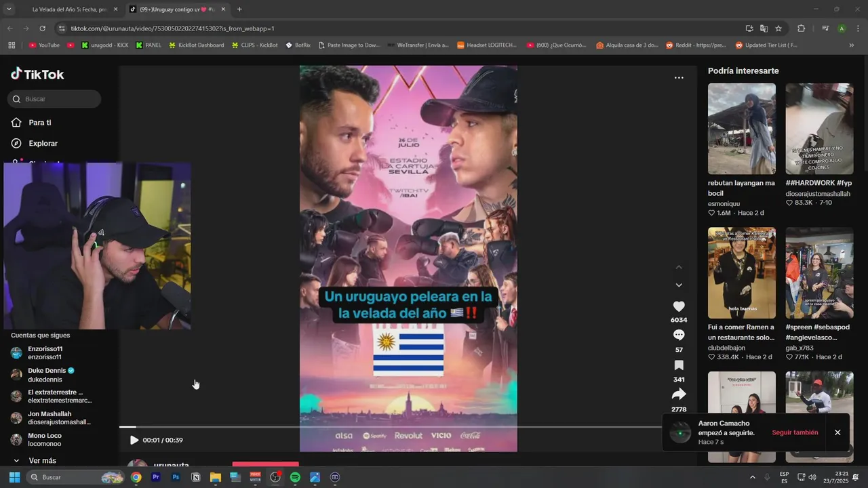This screenshot has height=488, width=868.
Task: Open the Chrome three-dot menu
Action: (x=858, y=28)
